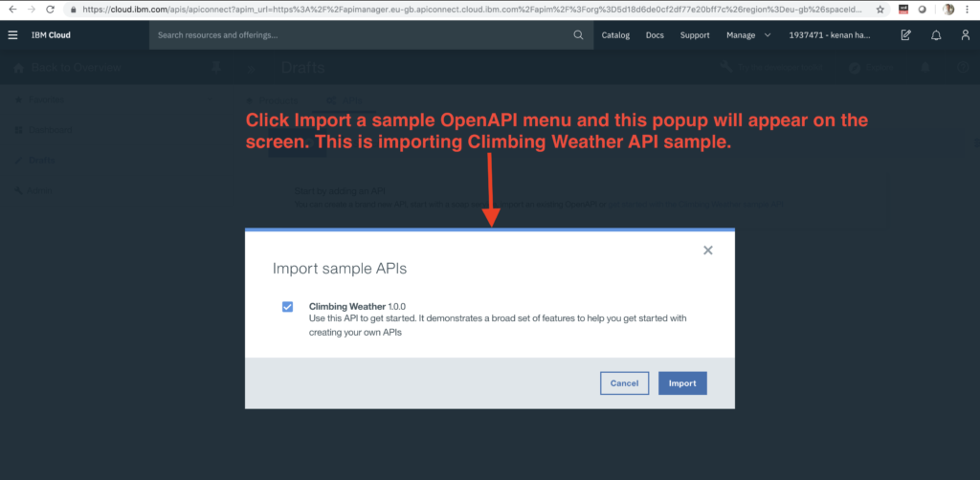Click the dimmed Climbing Weather sample API link
This screenshot has width=980, height=480.
[696, 204]
